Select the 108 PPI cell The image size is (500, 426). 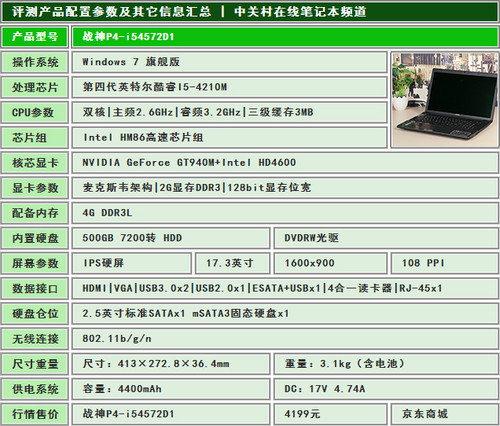(x=445, y=263)
